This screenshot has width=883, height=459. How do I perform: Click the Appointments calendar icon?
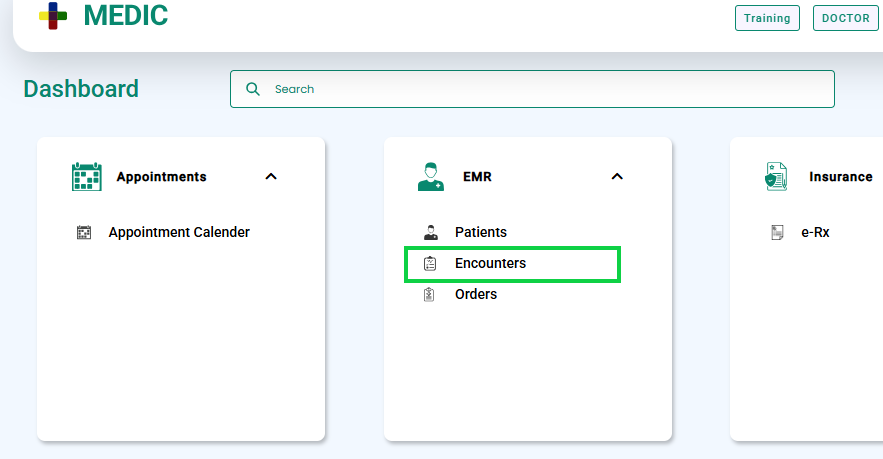87,176
